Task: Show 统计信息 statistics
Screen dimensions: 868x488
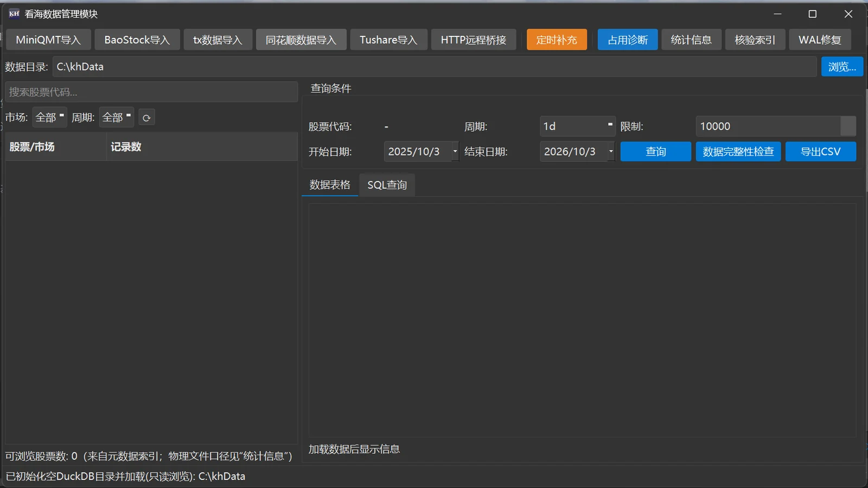Action: (691, 40)
